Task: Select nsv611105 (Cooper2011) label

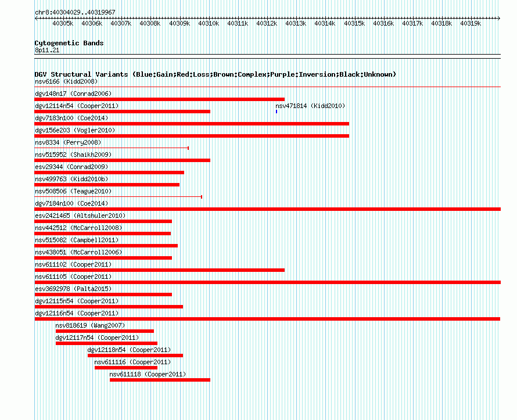Action: coord(73,277)
